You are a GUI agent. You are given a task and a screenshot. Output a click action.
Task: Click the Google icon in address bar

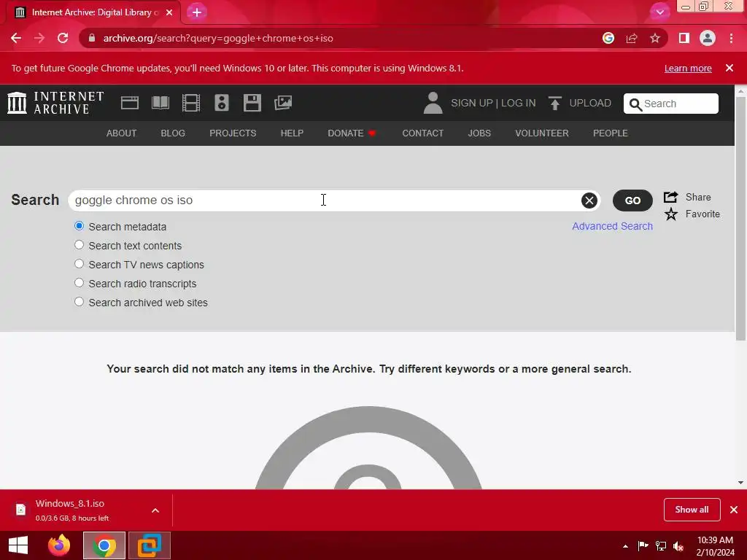(x=608, y=38)
